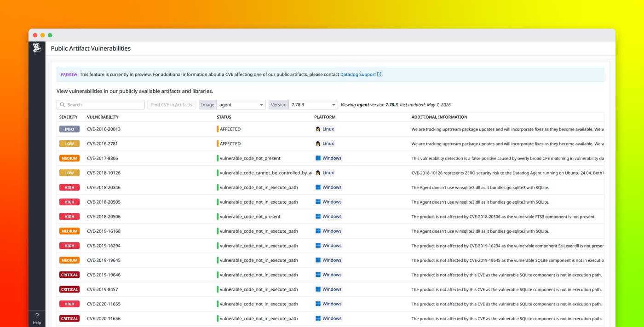Click the HIGH severity badge for CVE-2018-20346

(69, 188)
